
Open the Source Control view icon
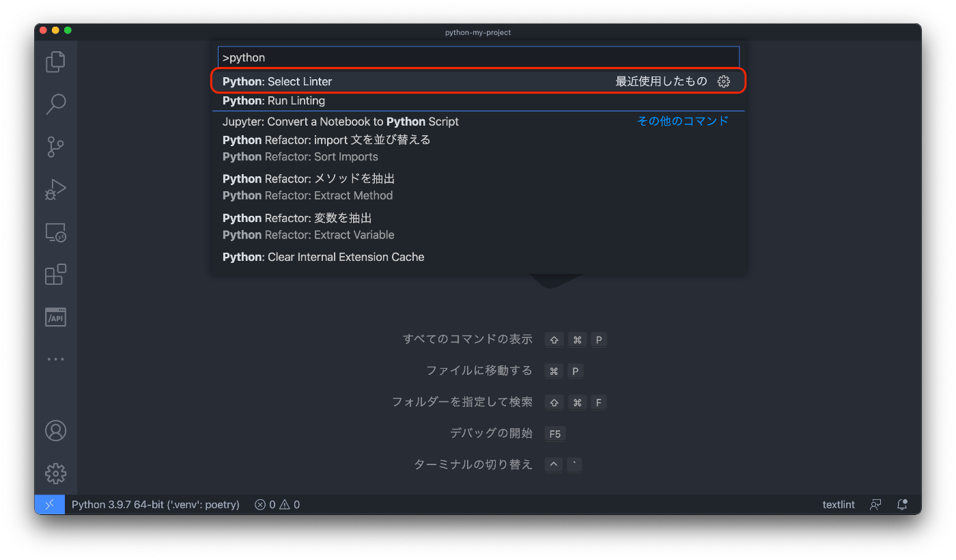(x=55, y=147)
